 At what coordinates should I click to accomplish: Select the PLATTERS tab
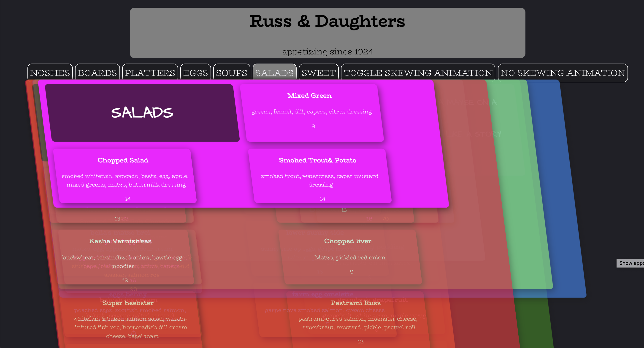click(150, 73)
